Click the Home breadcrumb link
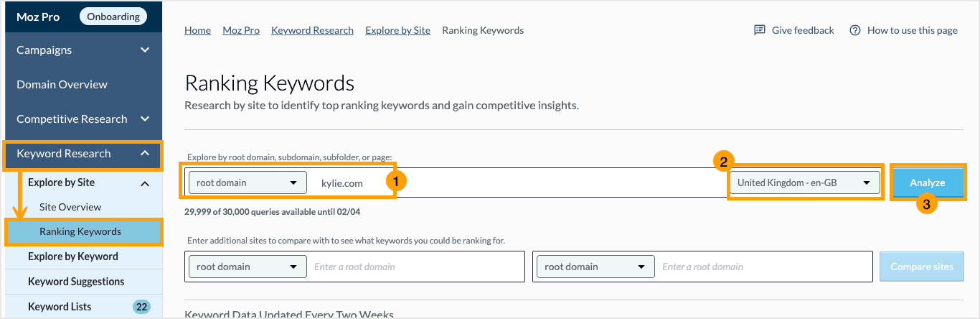 (197, 30)
